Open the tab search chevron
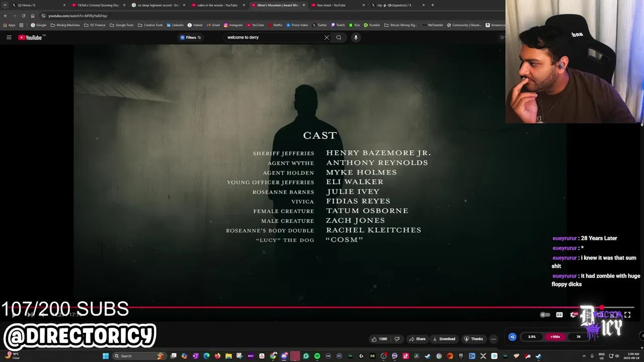The image size is (644, 362). pyautogui.click(x=6, y=5)
